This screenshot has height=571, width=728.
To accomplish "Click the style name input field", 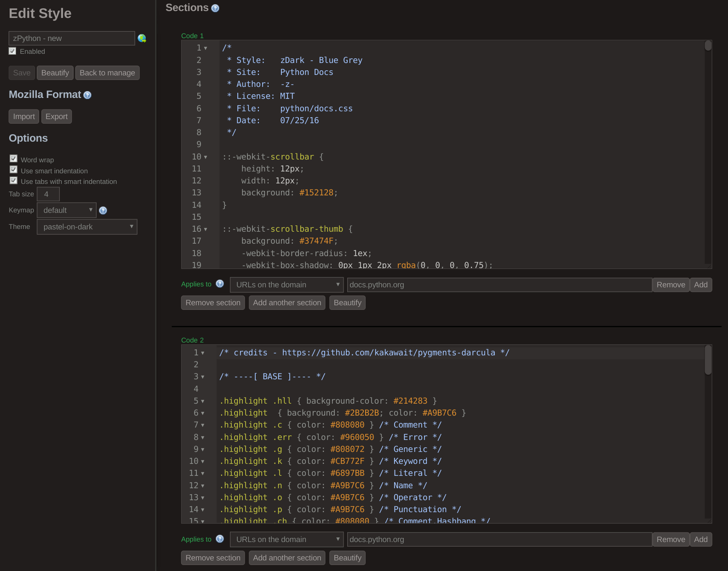I will [72, 38].
